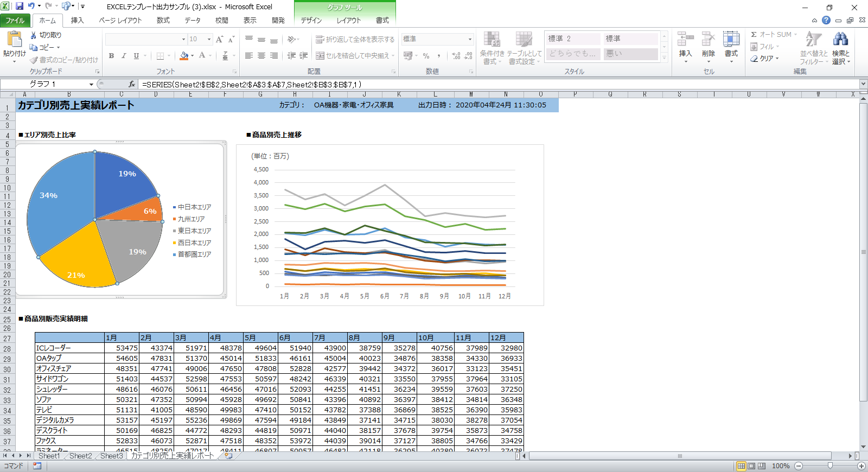Switch to Page Break Preview
The image size is (868, 472).
click(x=762, y=465)
